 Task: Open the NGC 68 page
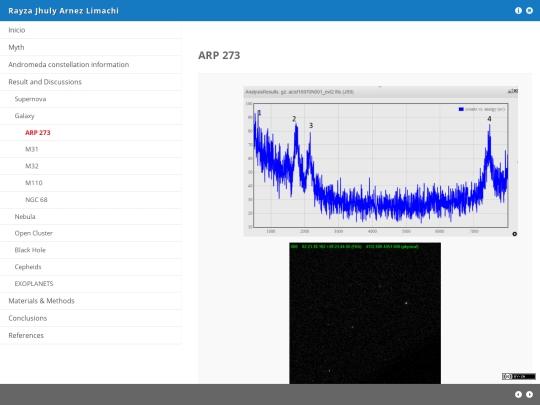91,200
